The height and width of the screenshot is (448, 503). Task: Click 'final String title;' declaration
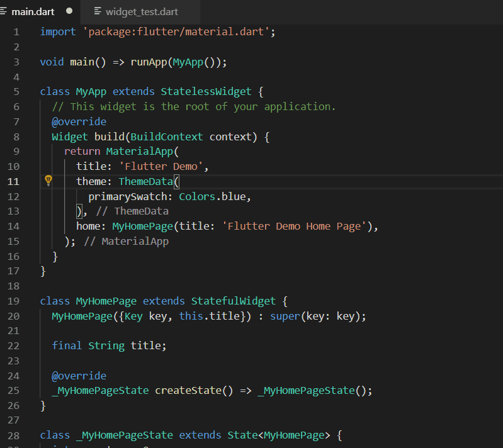(x=109, y=345)
